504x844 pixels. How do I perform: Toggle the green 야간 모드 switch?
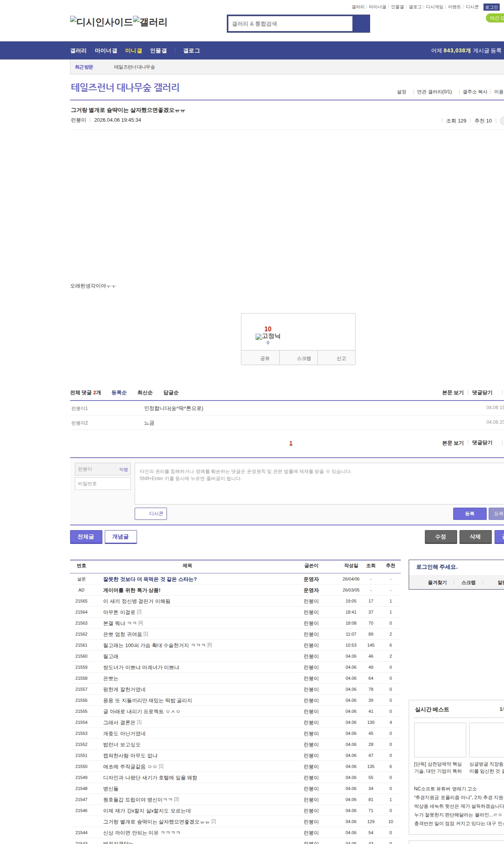(495, 18)
